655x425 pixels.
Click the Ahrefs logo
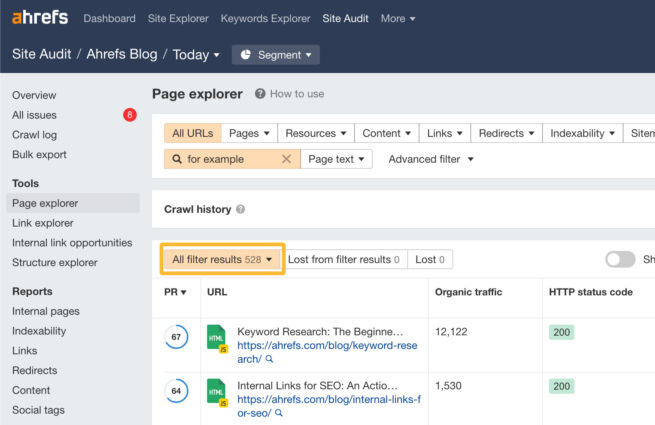pos(41,18)
